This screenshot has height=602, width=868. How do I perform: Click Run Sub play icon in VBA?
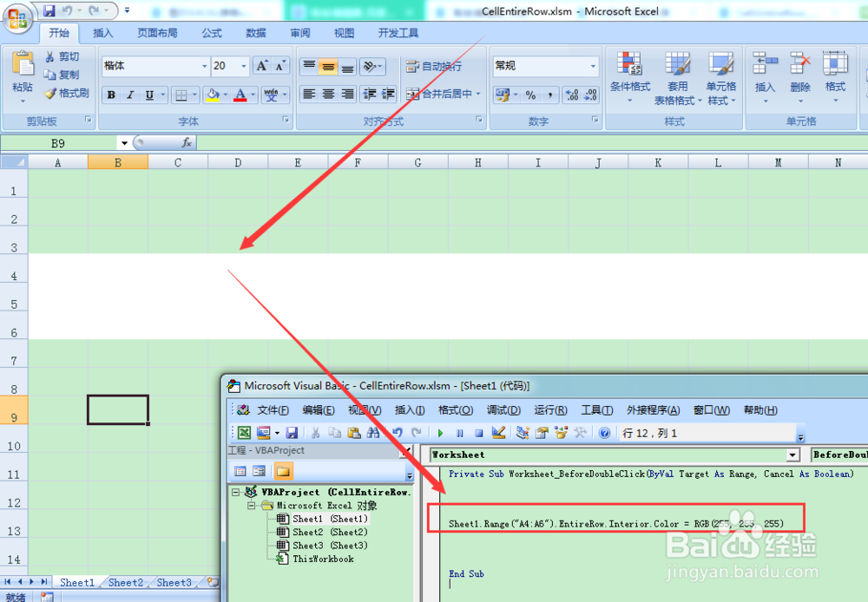[441, 433]
